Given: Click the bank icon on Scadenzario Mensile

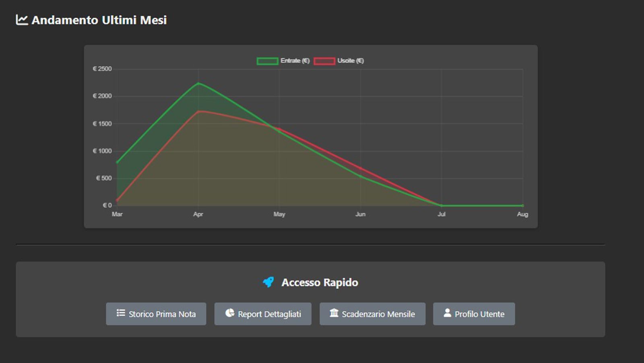Looking at the screenshot, I should [334, 313].
